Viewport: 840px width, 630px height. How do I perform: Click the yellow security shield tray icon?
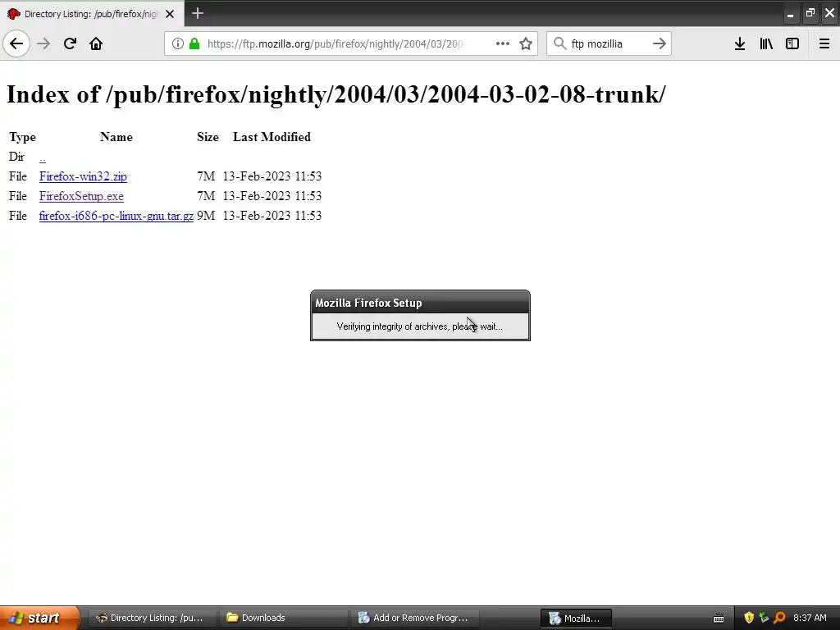tap(749, 618)
